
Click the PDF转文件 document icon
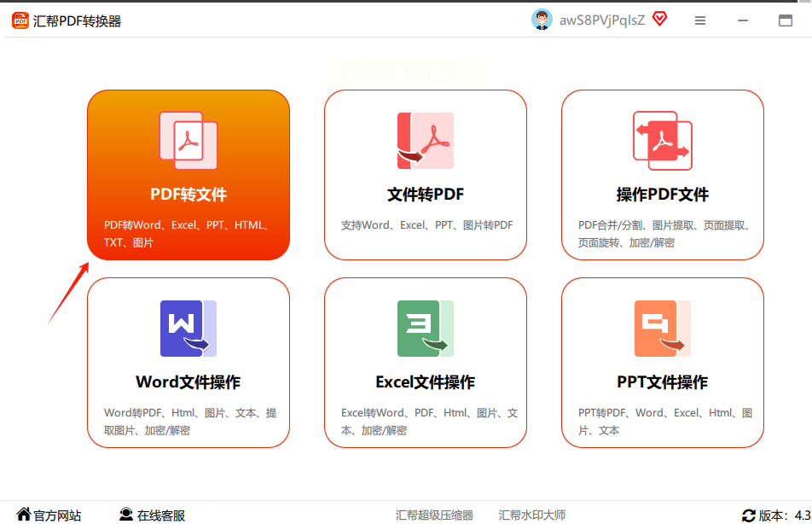188,140
